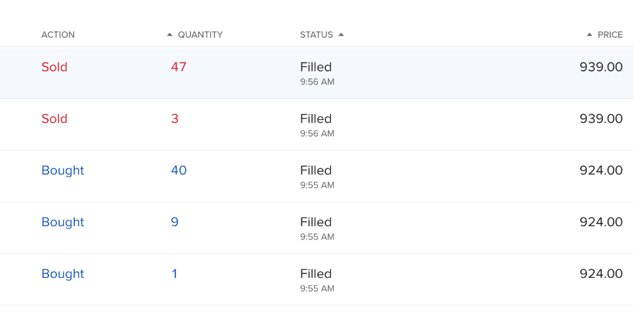Select the Bought order of 1 share

62,274
